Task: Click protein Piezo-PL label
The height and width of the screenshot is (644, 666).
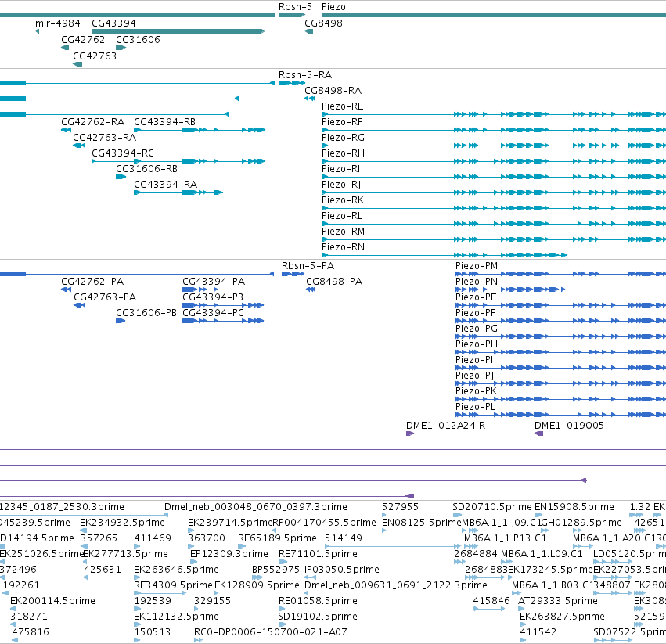Action: pos(475,407)
